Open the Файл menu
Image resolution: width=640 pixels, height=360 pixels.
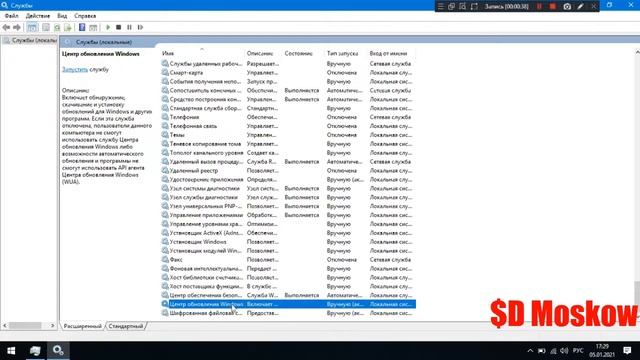pos(11,16)
